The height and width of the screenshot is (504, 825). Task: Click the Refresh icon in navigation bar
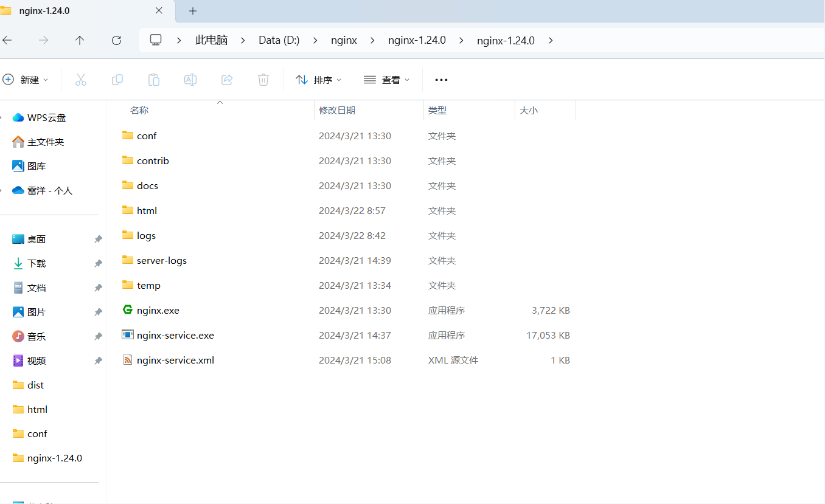116,40
